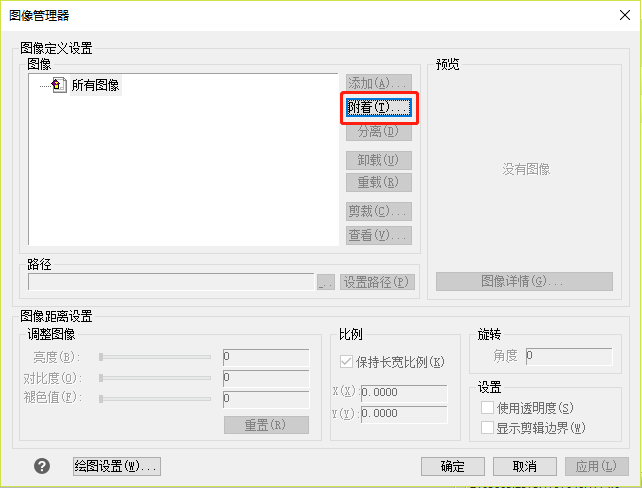Click the 卸载(U) button
Viewport: 642px width, 488px height.
379,160
